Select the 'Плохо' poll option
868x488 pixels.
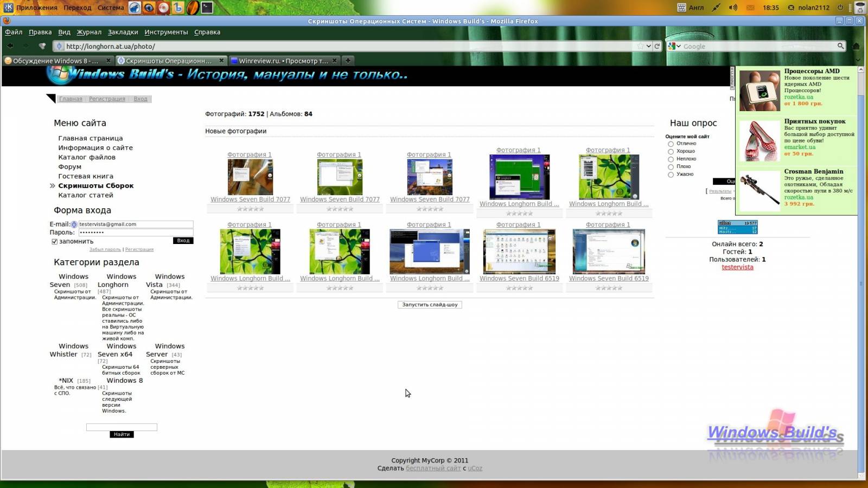pos(671,166)
